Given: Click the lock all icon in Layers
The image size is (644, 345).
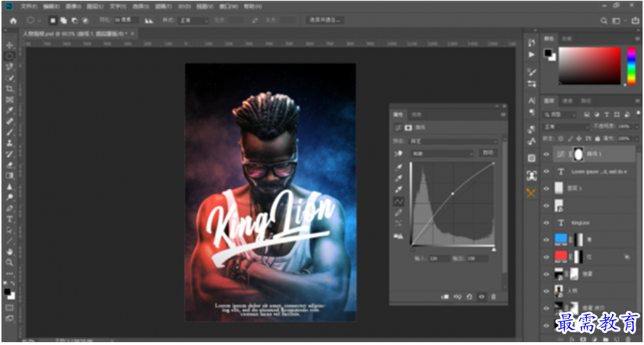Looking at the screenshot, I should pos(598,138).
